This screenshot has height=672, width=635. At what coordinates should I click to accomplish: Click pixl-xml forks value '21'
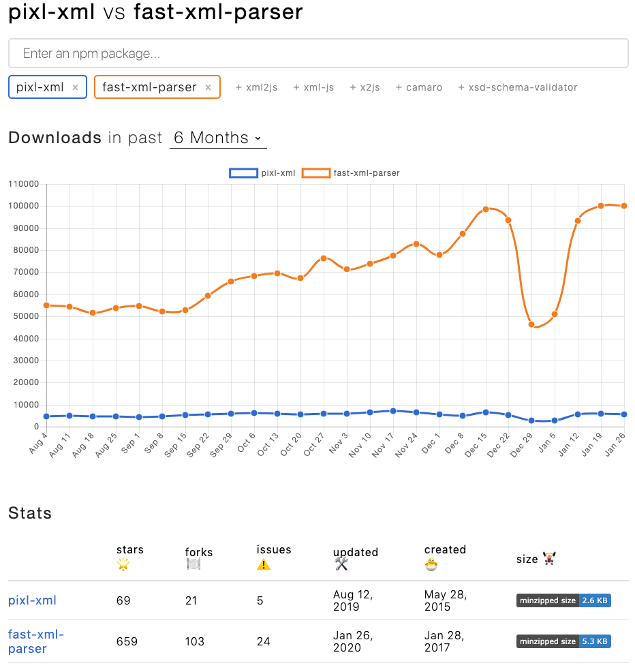click(x=191, y=600)
